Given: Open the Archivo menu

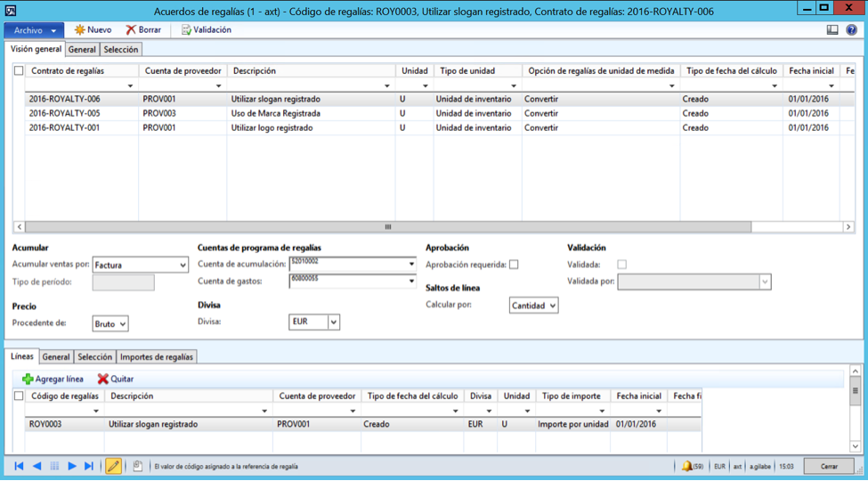Looking at the screenshot, I should (35, 30).
